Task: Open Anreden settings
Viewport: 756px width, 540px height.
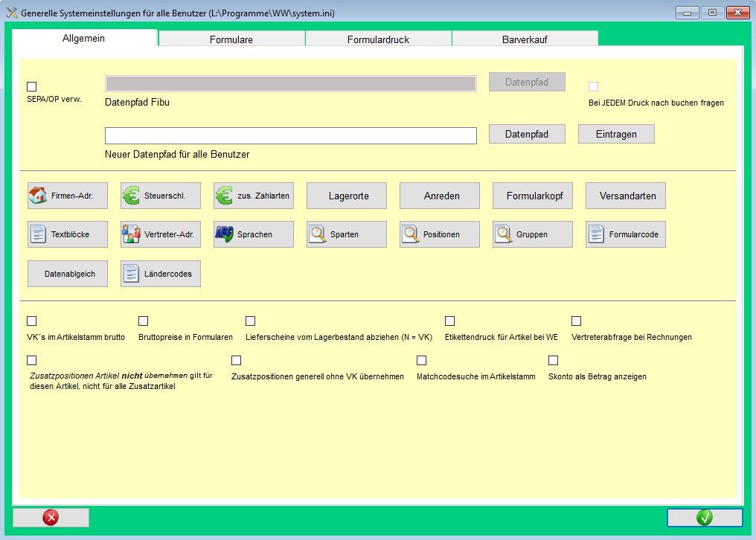Action: 440,196
